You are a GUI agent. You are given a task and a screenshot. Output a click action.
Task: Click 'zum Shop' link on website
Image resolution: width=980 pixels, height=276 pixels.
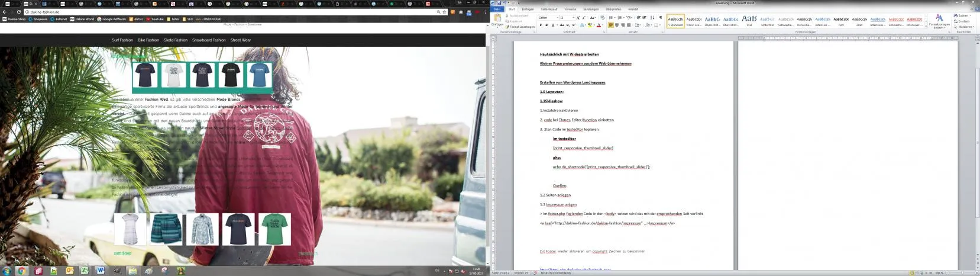tap(122, 253)
